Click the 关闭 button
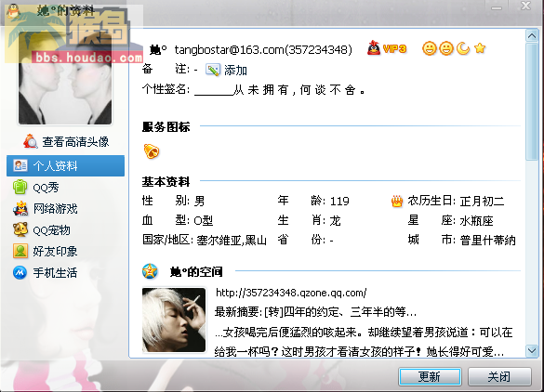 tap(499, 376)
